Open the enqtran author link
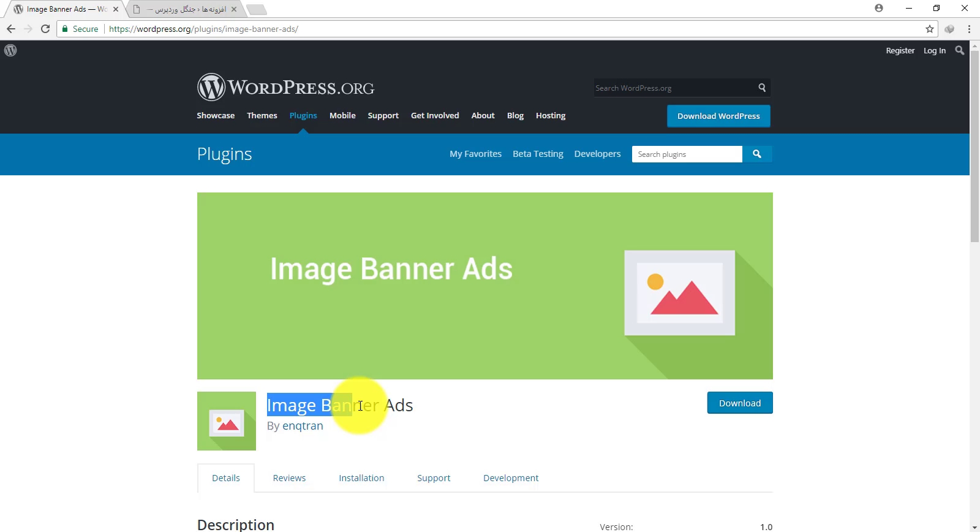 (303, 426)
